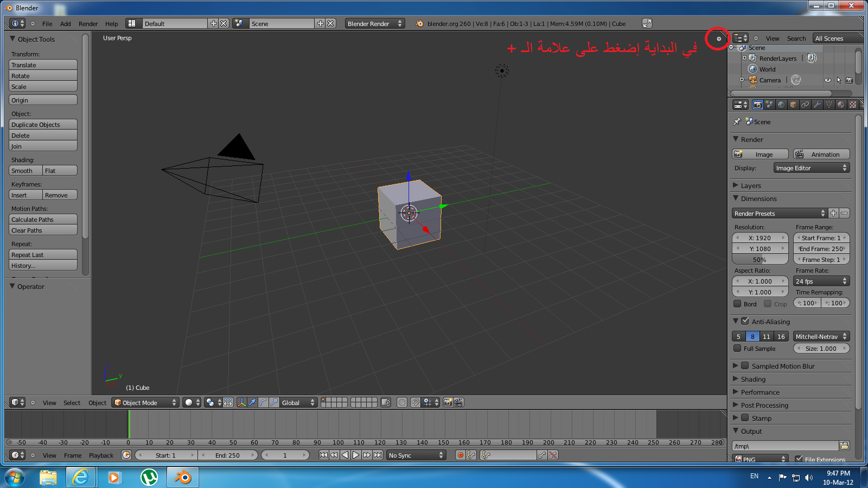Expand the Layers panel
Image resolution: width=868 pixels, height=488 pixels.
(x=736, y=185)
